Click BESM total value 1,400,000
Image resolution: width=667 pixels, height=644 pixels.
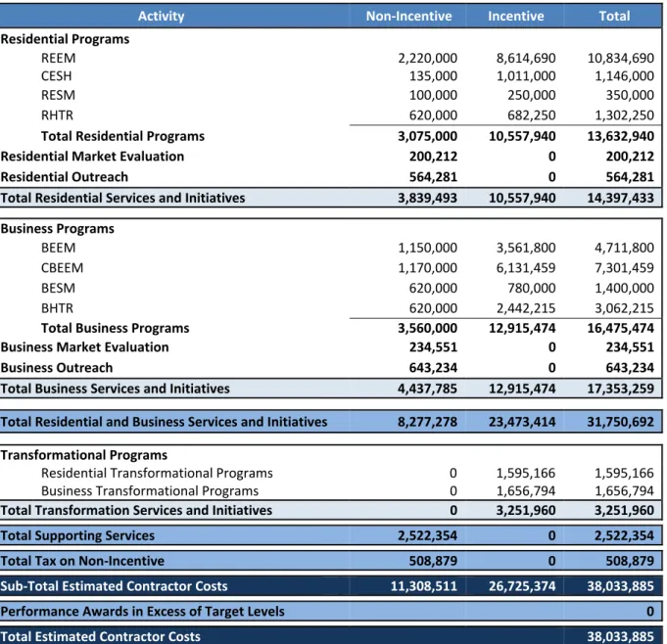[624, 288]
